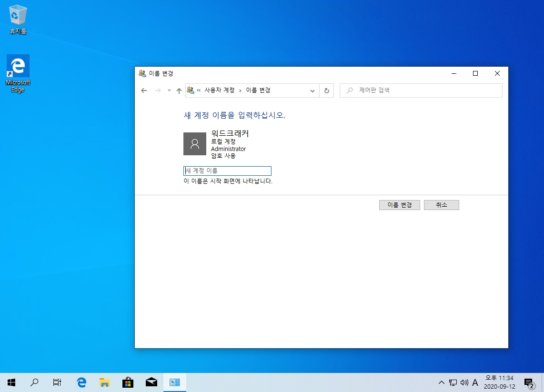Refresh the Control Panel view
Viewport: 544px width, 392px height.
click(x=327, y=90)
